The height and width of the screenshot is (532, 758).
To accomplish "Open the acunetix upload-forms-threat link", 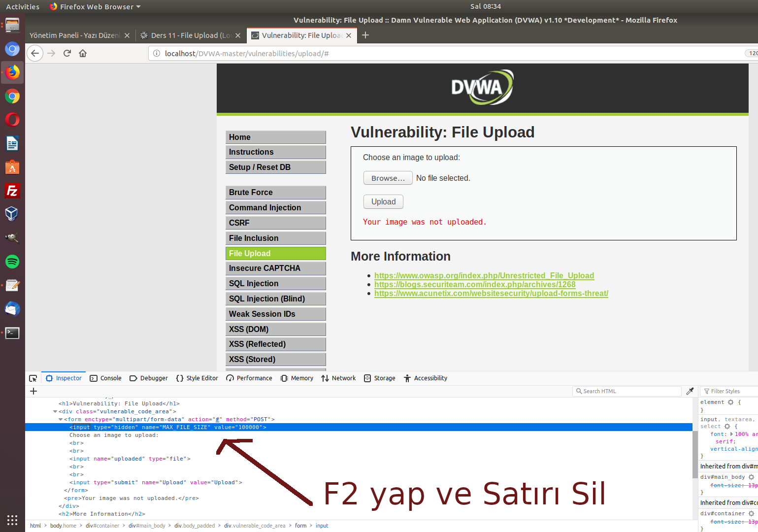I will click(491, 293).
